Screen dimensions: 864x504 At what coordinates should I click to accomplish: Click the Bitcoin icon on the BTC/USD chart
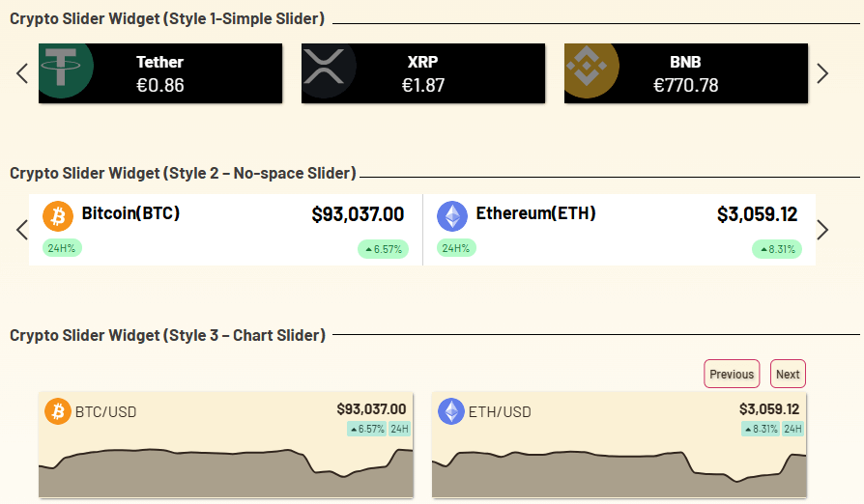58,412
